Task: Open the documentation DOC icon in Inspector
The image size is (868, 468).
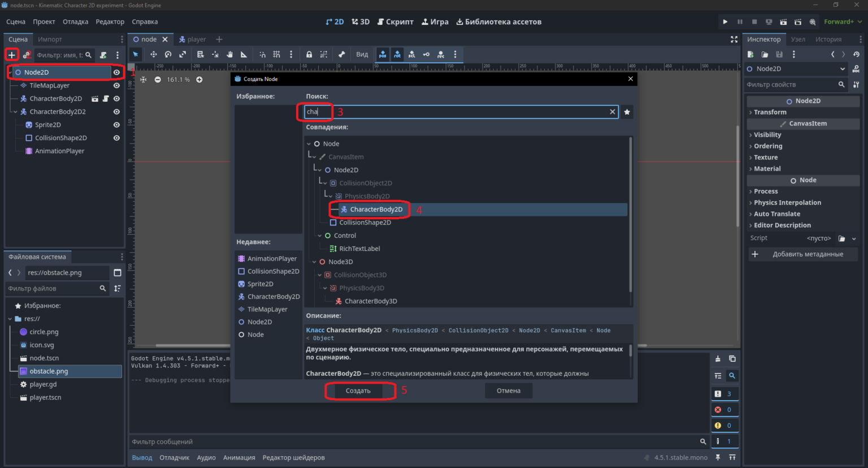Action: 856,69
